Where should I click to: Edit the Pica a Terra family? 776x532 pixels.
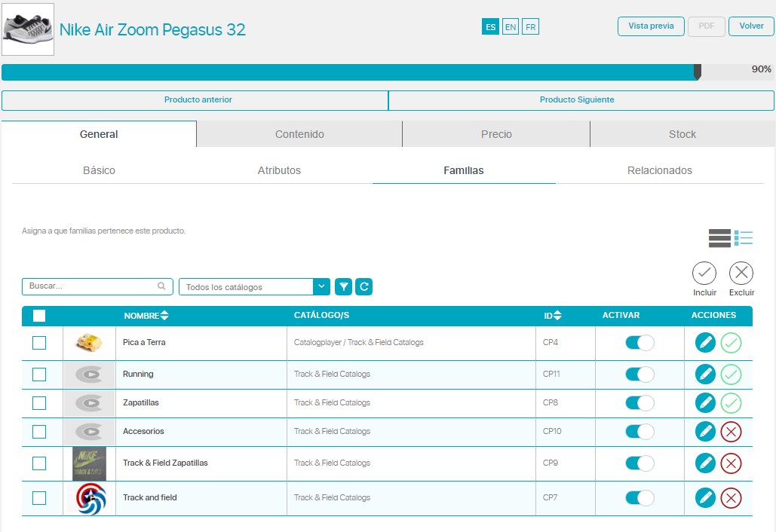click(x=705, y=343)
